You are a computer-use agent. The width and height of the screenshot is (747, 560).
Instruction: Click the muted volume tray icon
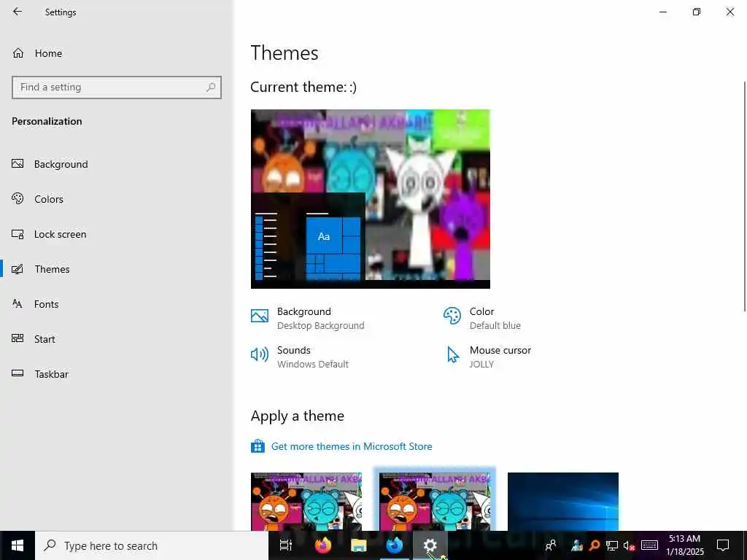(629, 545)
